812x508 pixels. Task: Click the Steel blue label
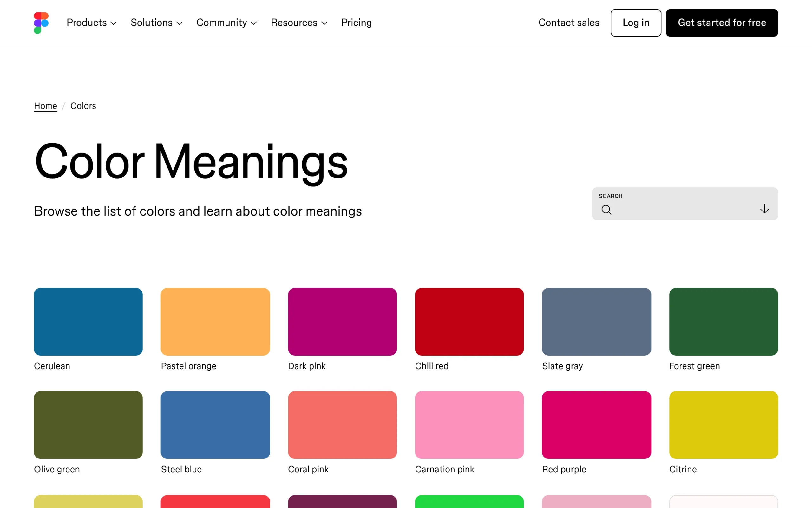coord(181,469)
